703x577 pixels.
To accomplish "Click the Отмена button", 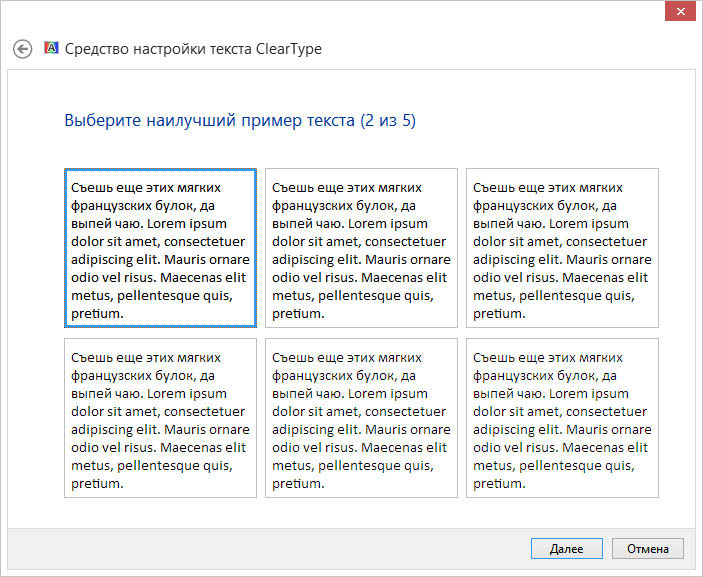I will click(648, 549).
